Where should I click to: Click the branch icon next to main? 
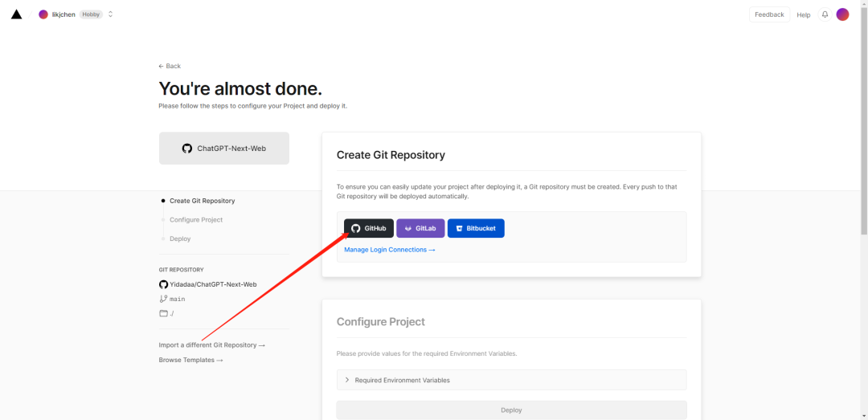coord(163,299)
